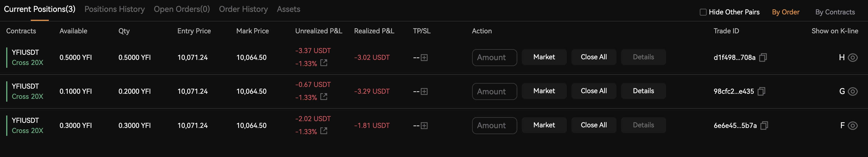This screenshot has height=157, width=868.
Task: Share the -0.67 USDT unrealized P&L
Action: coord(323,97)
